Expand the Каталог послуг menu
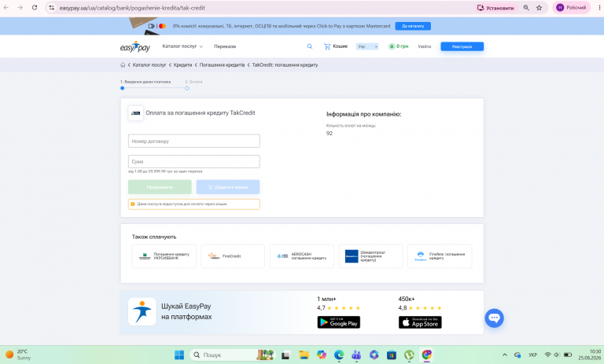The image size is (604, 364). click(182, 46)
